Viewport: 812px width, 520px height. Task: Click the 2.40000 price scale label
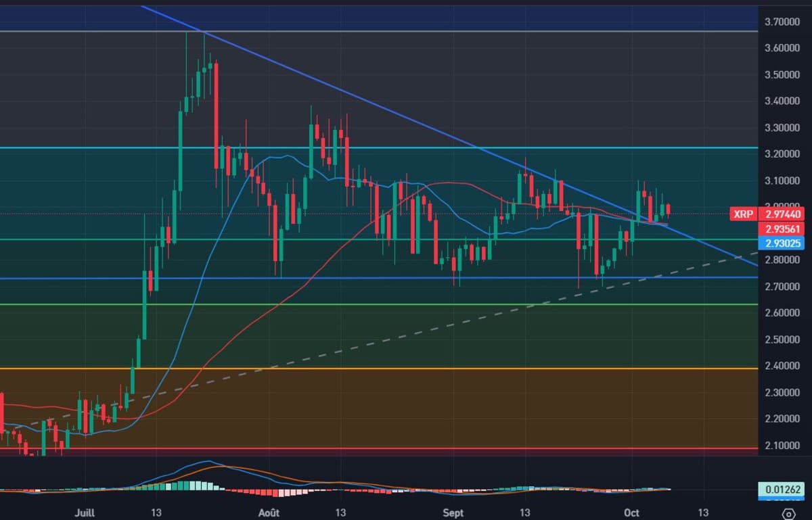[x=783, y=366]
